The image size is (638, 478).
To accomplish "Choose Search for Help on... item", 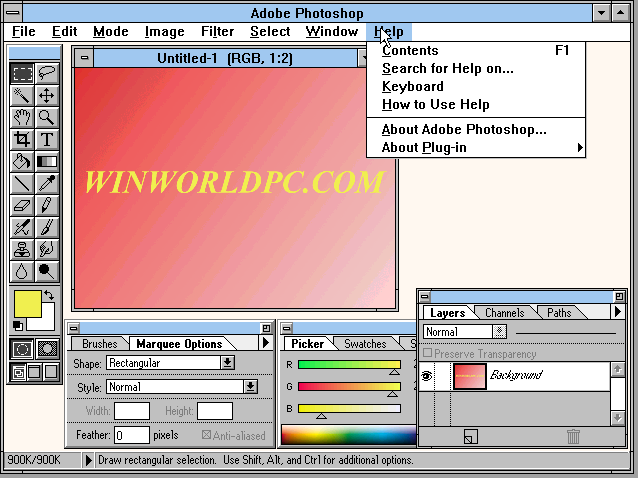I will 476,68.
